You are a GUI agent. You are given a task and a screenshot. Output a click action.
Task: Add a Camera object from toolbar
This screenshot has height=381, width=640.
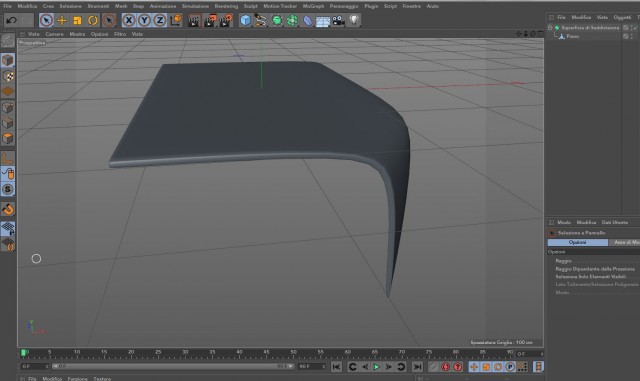tap(338, 20)
